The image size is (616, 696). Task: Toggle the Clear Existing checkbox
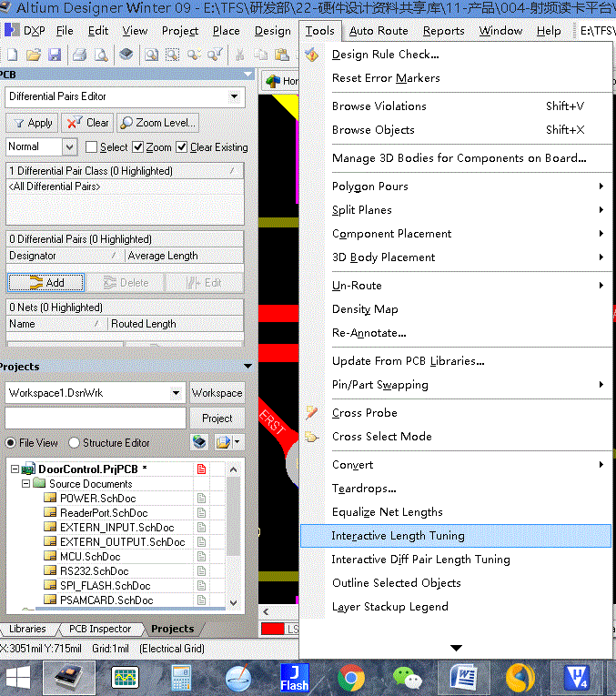181,146
